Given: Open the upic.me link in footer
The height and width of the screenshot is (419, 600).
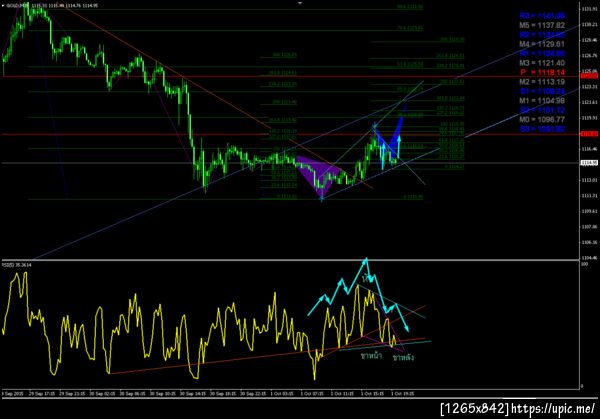Looking at the screenshot, I should click(554, 408).
